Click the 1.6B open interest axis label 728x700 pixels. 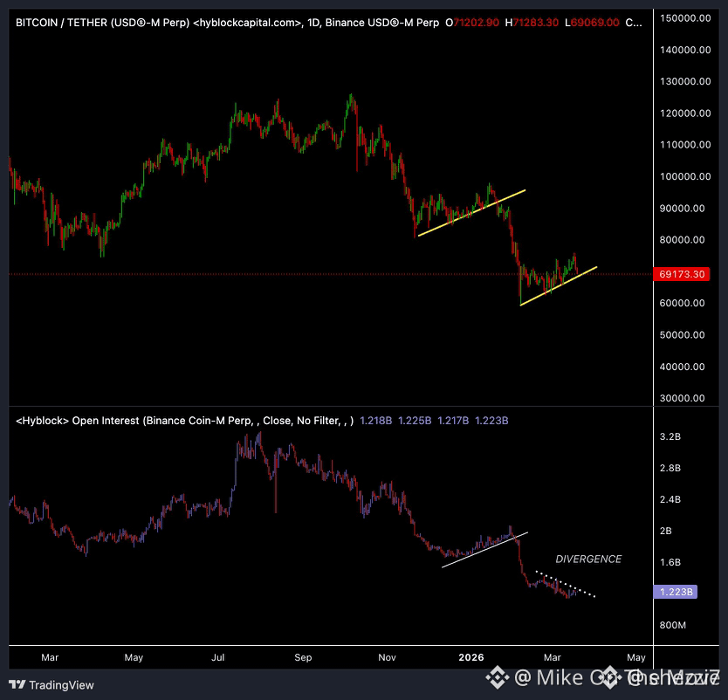(x=670, y=562)
